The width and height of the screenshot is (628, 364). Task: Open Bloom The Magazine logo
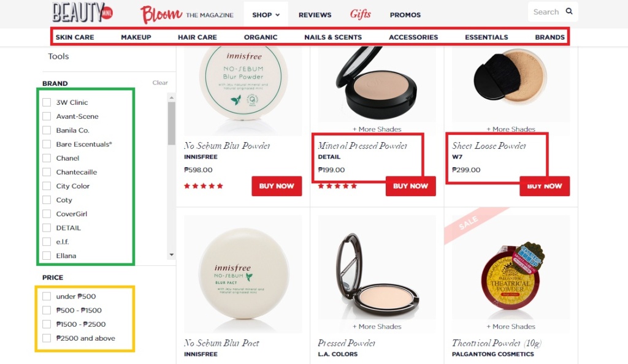pyautogui.click(x=186, y=14)
